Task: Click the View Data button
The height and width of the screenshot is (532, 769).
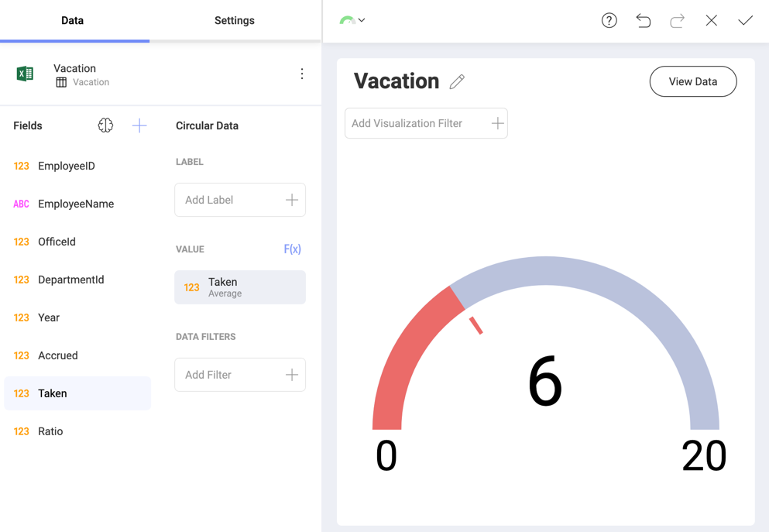Action: pyautogui.click(x=692, y=81)
